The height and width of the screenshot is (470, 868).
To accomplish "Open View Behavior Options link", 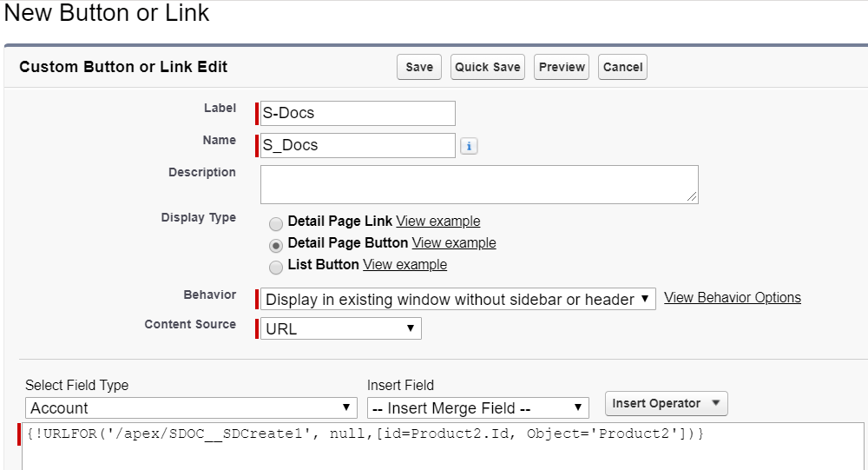I will [733, 298].
